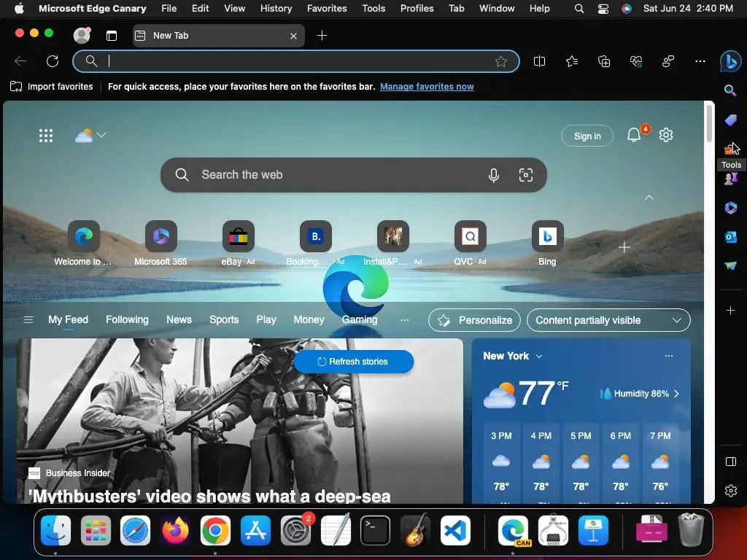Click Refresh stories button
This screenshot has width=747, height=560.
click(x=354, y=362)
